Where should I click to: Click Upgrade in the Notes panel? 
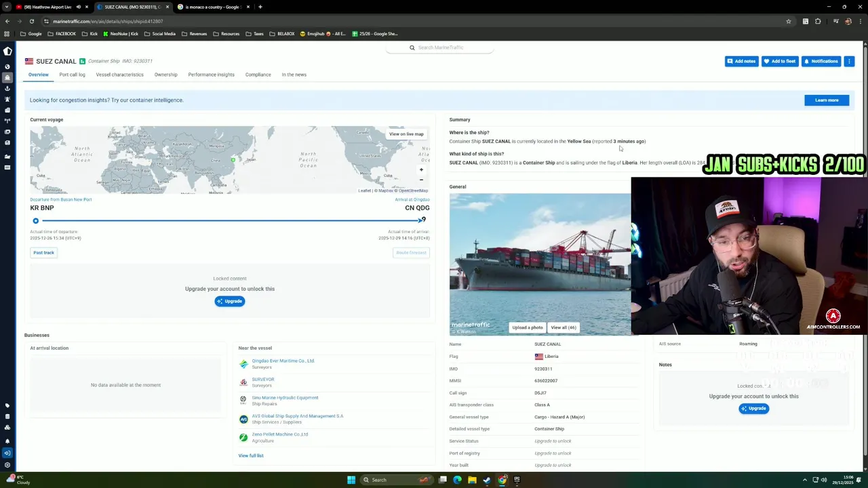753,409
